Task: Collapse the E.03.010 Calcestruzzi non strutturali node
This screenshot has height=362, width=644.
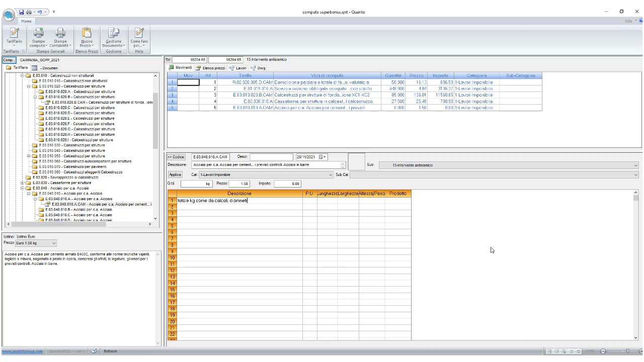Action: [x=23, y=75]
